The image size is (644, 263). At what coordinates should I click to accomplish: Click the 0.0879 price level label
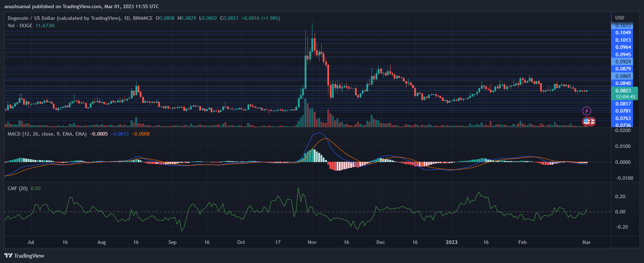point(622,69)
